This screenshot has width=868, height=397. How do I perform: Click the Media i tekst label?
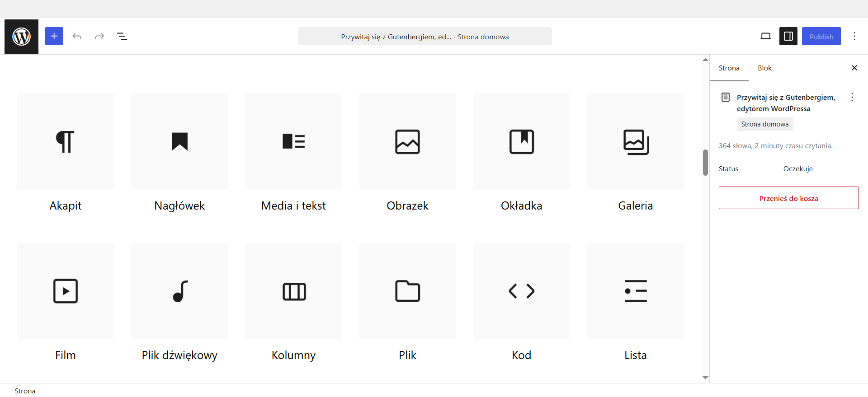pos(294,206)
